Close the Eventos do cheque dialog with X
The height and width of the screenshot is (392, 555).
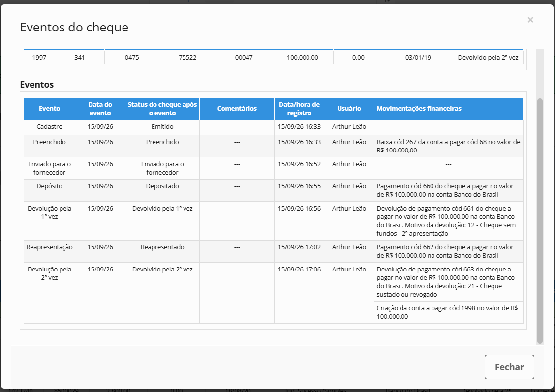pos(530,20)
